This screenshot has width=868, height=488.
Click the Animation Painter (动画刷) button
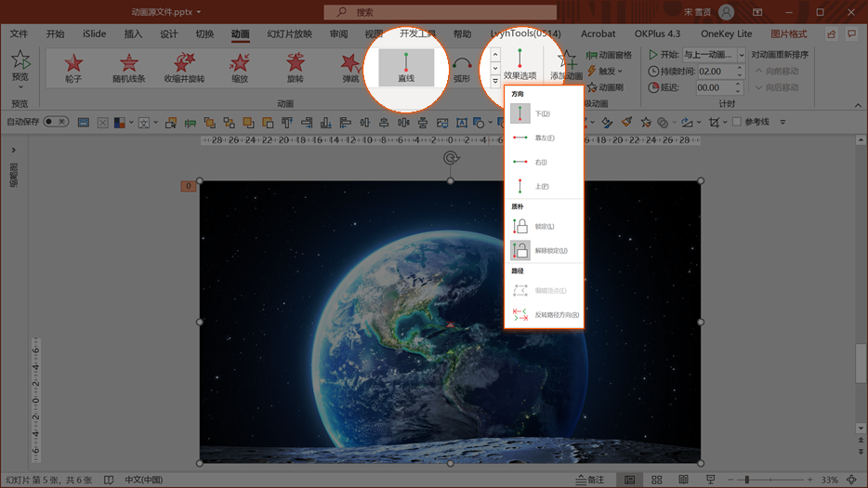point(605,87)
